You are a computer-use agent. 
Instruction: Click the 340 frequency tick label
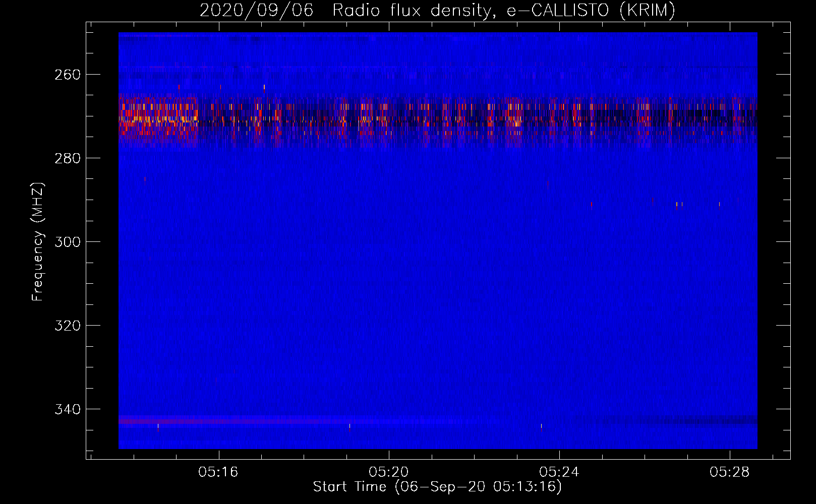(x=68, y=409)
